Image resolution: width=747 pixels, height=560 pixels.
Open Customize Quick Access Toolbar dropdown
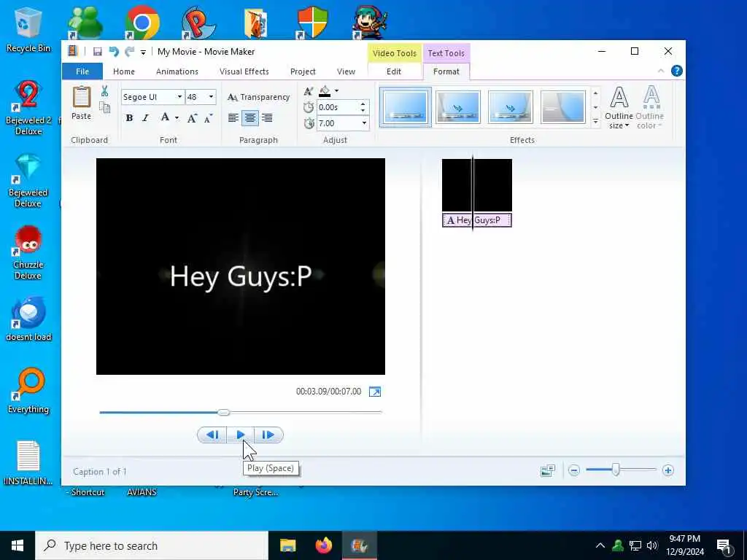(143, 52)
